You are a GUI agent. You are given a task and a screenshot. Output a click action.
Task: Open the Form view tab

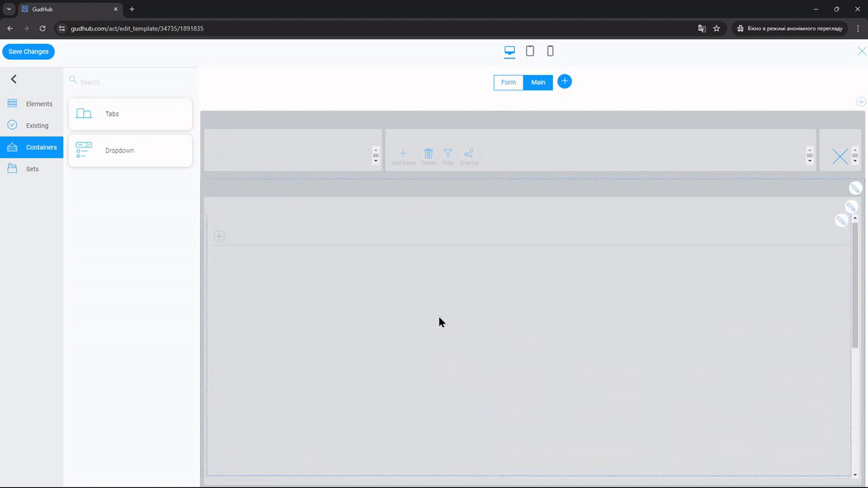click(508, 82)
